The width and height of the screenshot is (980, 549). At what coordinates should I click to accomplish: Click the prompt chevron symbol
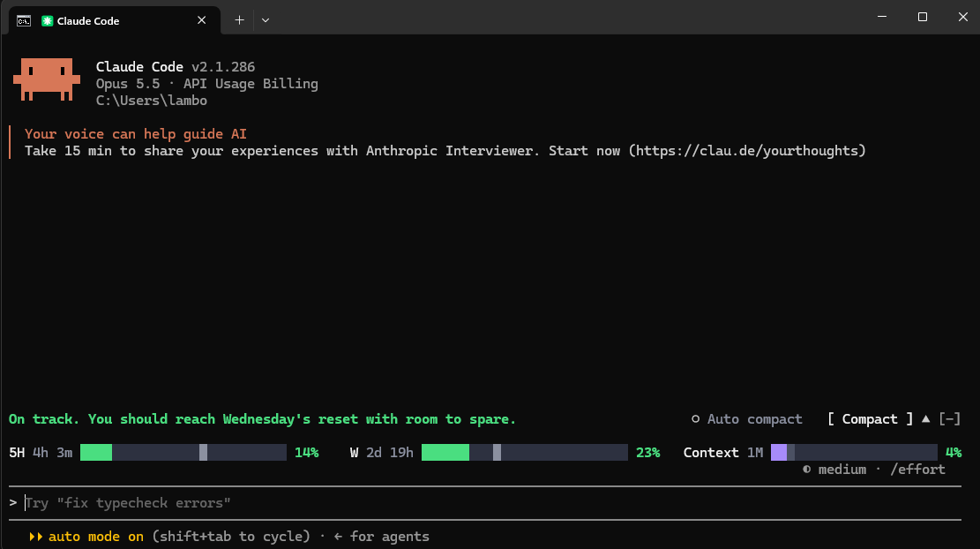pos(13,503)
